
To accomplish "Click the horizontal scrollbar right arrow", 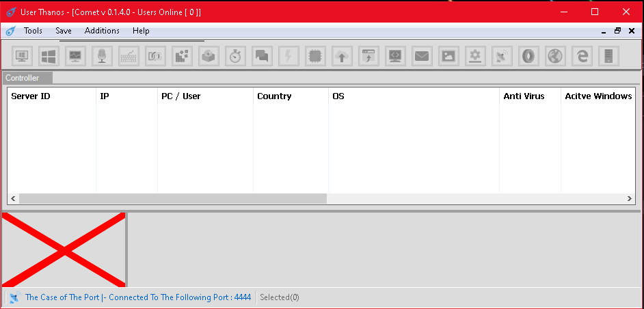I will [630, 198].
